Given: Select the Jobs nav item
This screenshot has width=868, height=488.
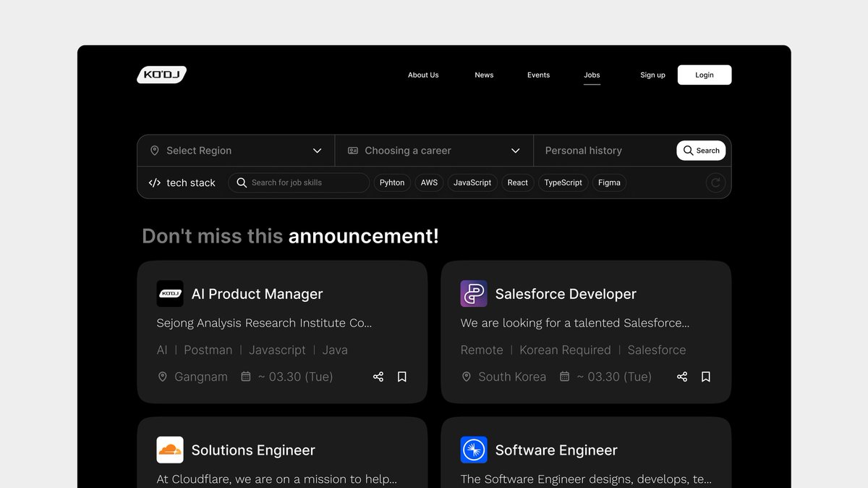Looking at the screenshot, I should click(592, 75).
